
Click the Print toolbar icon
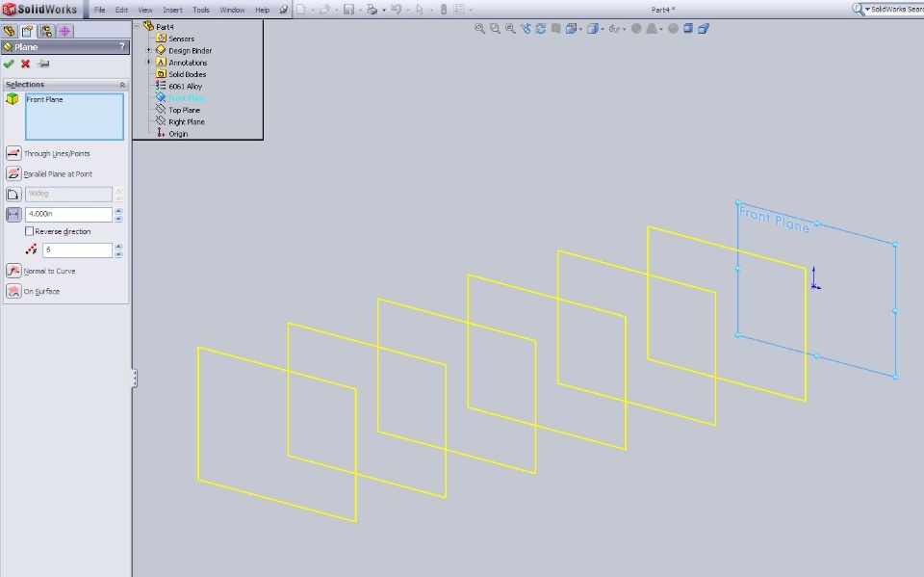pyautogui.click(x=372, y=10)
